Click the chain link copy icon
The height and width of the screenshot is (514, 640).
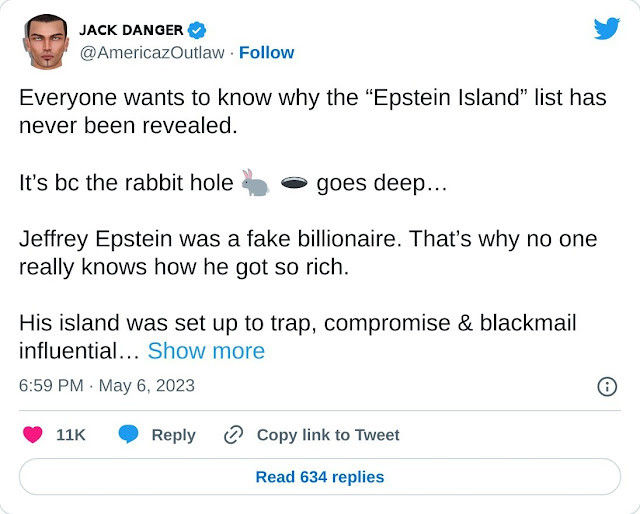pos(234,435)
